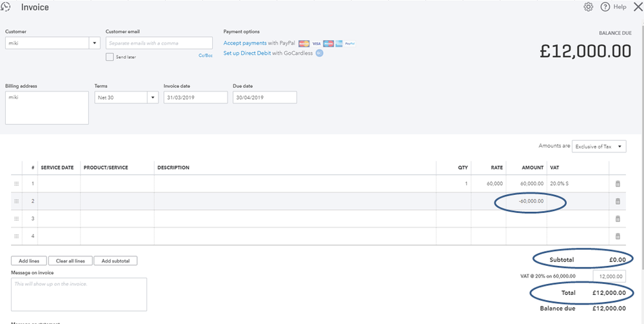Open the Amounts are tax dropdown
The width and height of the screenshot is (644, 324).
(x=620, y=147)
